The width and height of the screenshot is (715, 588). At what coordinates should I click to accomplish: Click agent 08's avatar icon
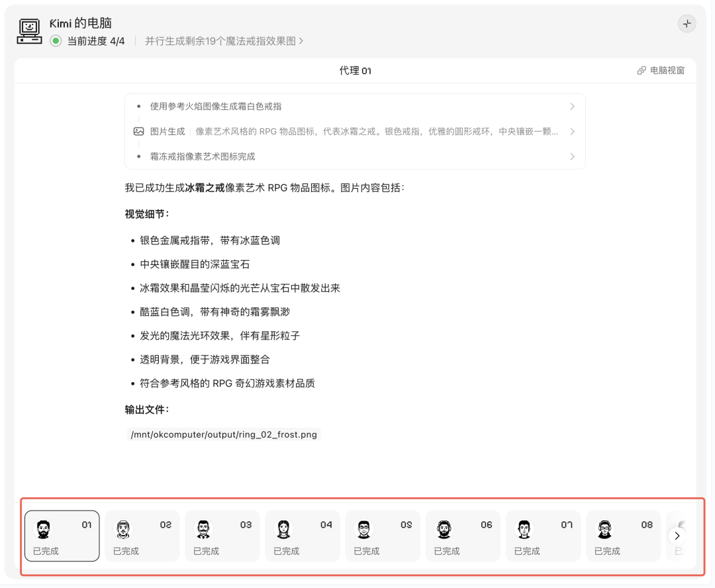605,529
